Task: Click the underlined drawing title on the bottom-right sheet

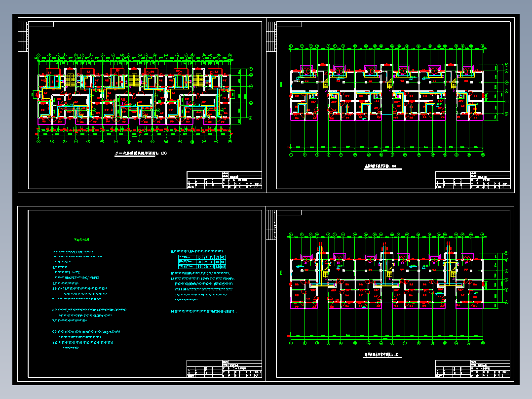Action: (x=381, y=355)
